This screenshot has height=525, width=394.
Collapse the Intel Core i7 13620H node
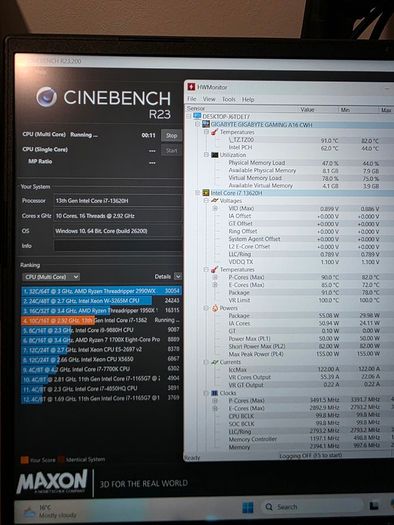(198, 193)
